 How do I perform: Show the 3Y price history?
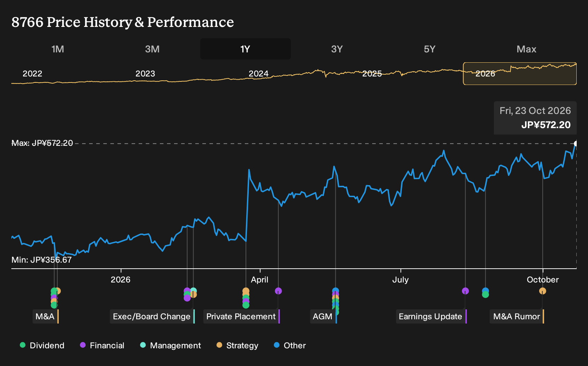(x=337, y=49)
